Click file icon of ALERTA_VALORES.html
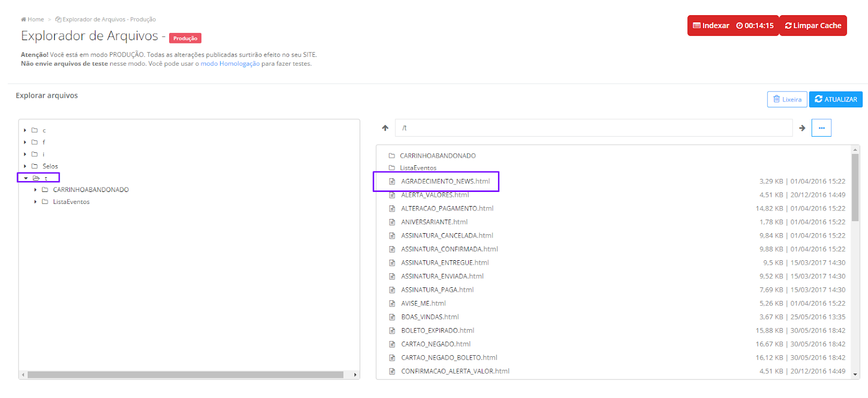 [x=392, y=195]
